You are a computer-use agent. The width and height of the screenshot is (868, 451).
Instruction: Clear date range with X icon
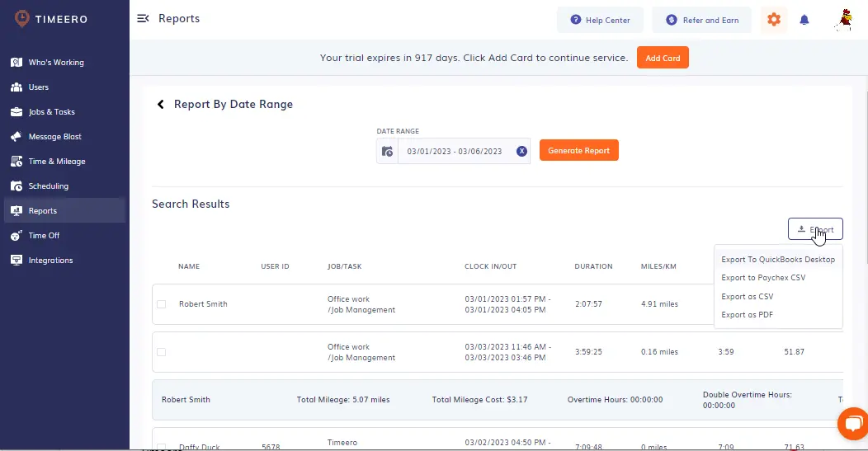(x=521, y=151)
